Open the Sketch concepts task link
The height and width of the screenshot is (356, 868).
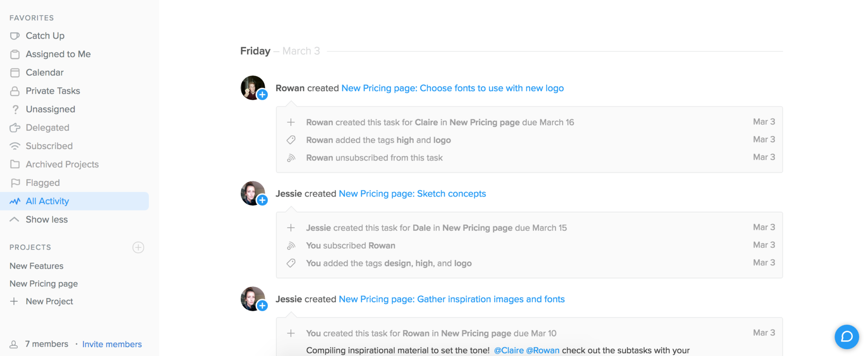(412, 193)
